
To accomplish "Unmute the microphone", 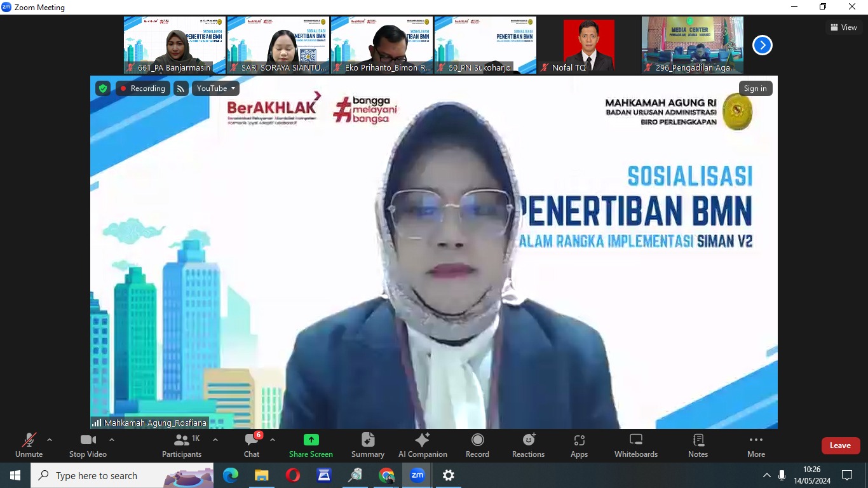I will click(x=29, y=445).
